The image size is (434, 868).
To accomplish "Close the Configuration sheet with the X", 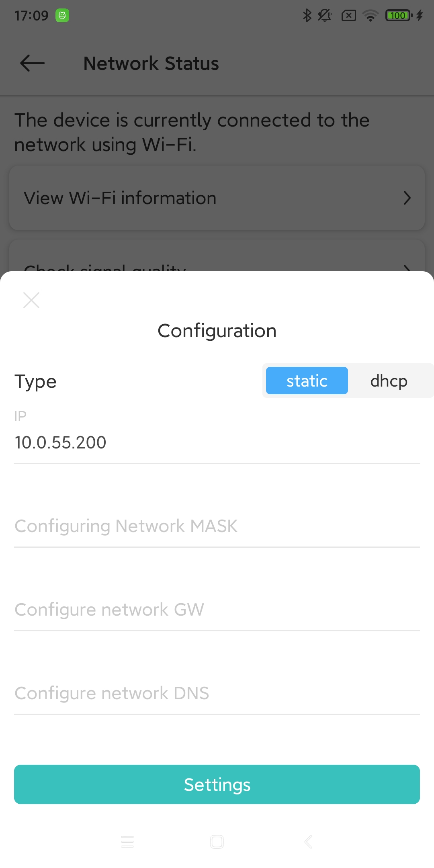I will [31, 300].
